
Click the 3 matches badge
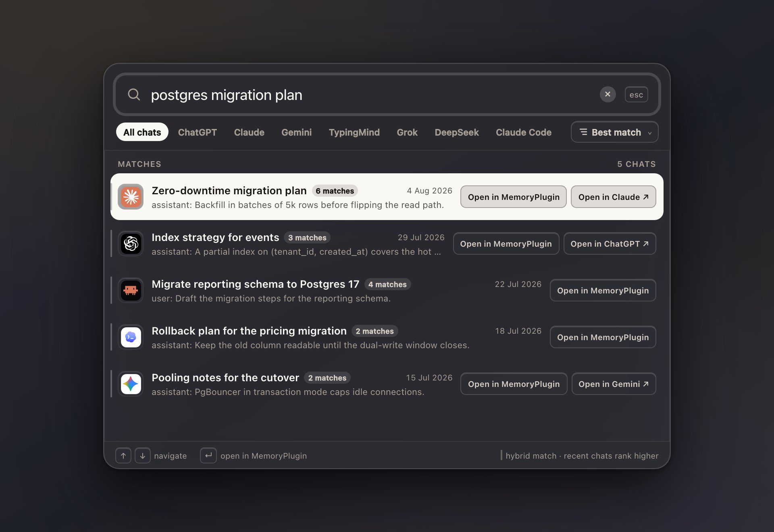pos(307,238)
